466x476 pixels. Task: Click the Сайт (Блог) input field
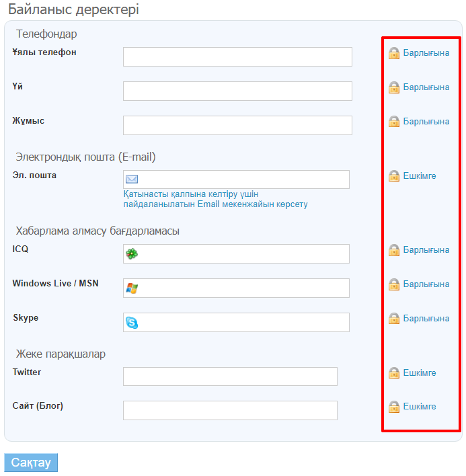(x=230, y=410)
